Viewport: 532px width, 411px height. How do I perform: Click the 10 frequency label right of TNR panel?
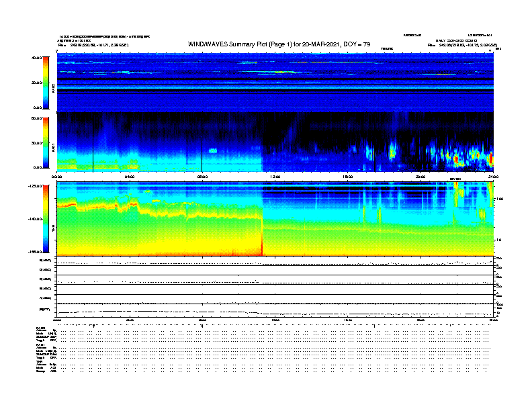[x=499, y=240]
